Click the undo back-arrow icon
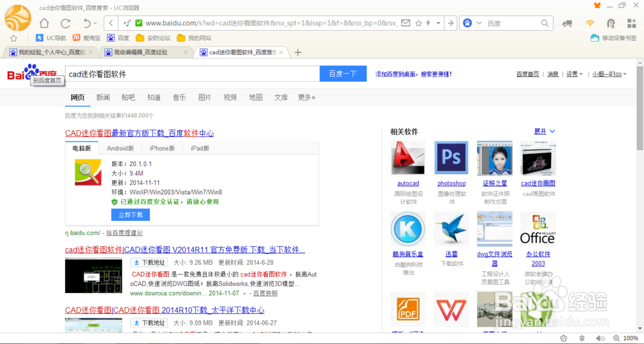This screenshot has height=344, width=644. (x=87, y=23)
